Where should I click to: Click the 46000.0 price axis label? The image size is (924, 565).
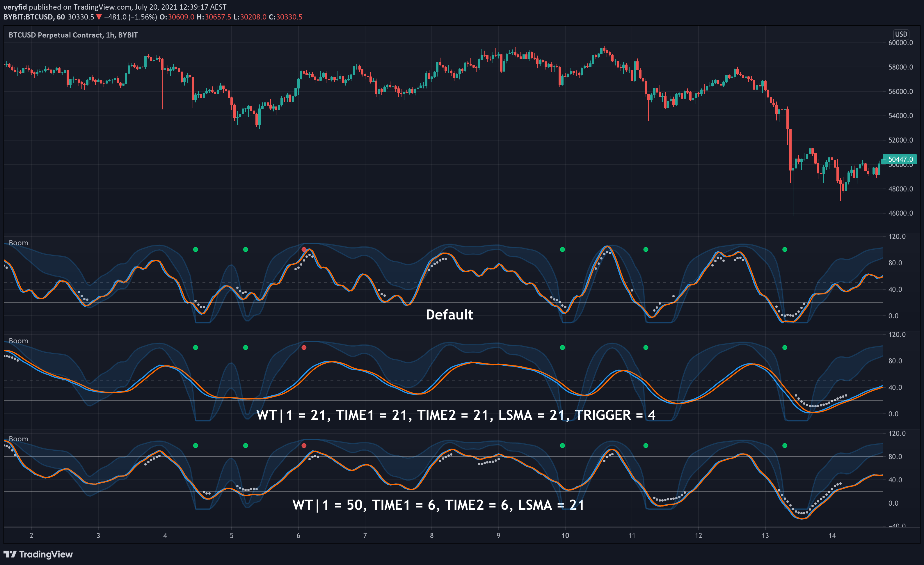(x=900, y=213)
